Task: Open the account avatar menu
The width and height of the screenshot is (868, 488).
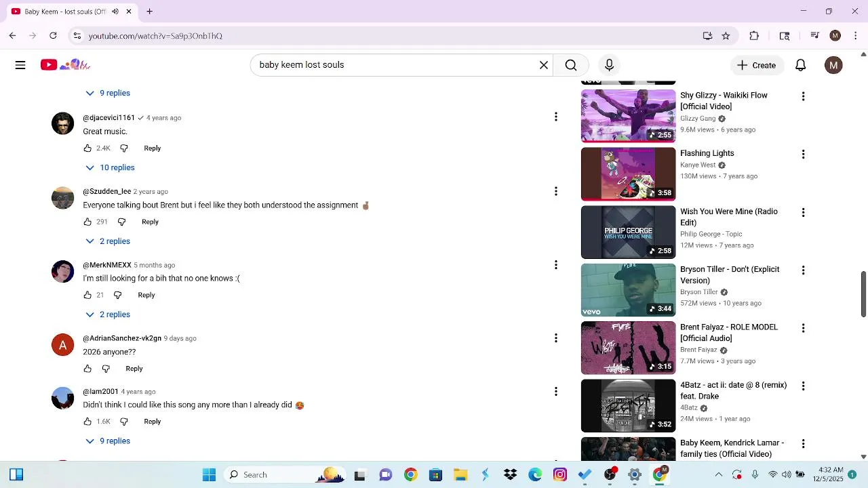Action: point(833,65)
